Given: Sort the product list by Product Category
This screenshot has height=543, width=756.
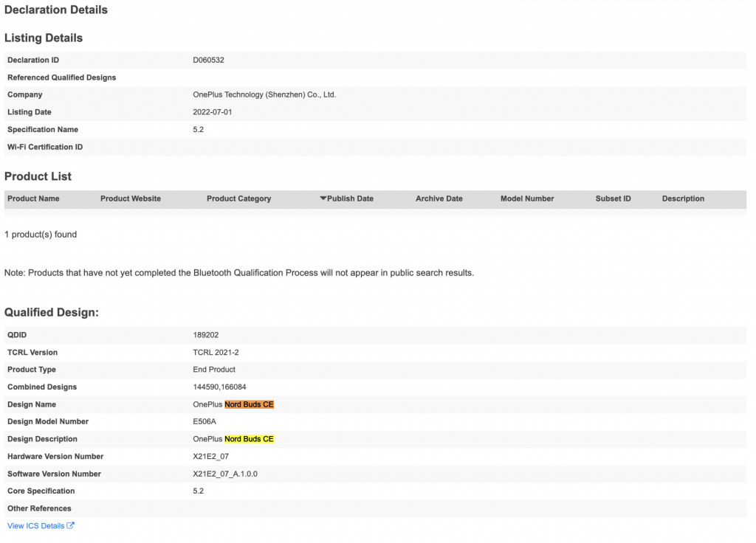Looking at the screenshot, I should tap(238, 198).
